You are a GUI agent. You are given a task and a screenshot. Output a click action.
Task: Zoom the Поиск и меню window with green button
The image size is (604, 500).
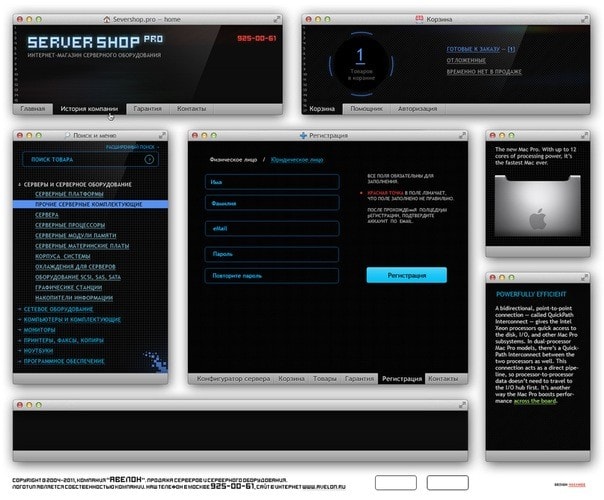[39, 135]
